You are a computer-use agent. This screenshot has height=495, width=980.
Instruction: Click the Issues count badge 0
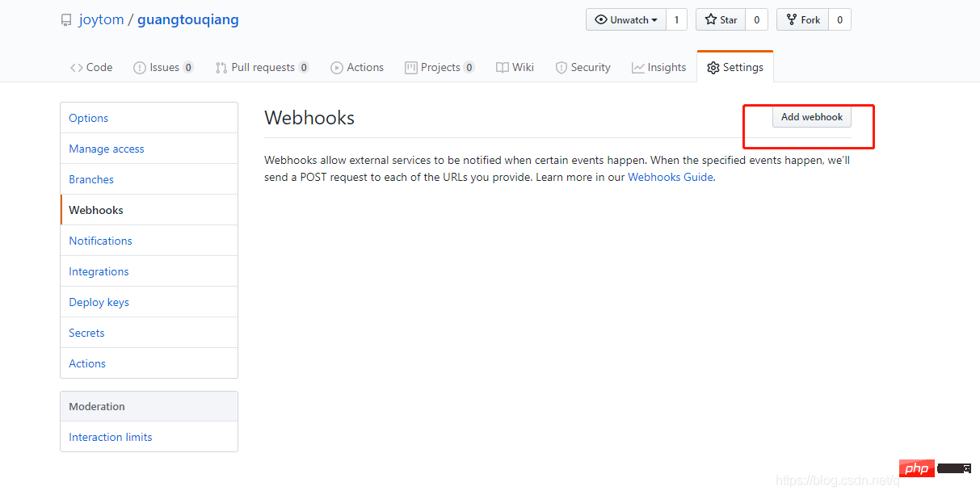click(188, 68)
